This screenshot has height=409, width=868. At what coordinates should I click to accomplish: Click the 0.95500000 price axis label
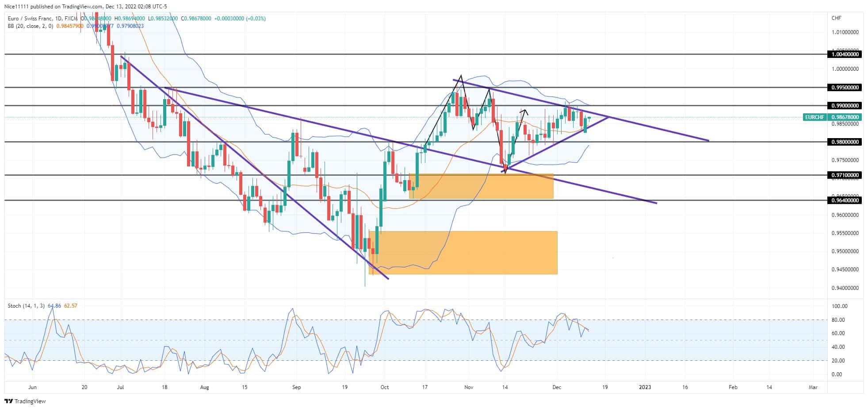845,233
